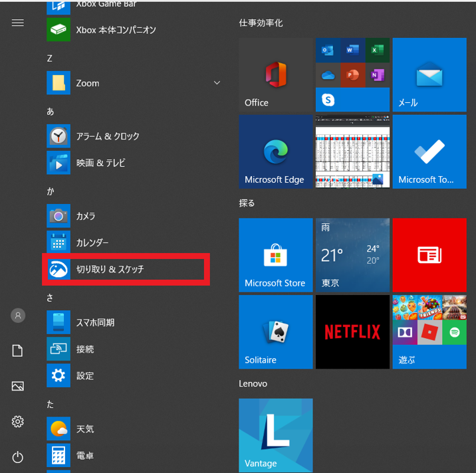Expand the Zoom folder chevron

point(217,83)
